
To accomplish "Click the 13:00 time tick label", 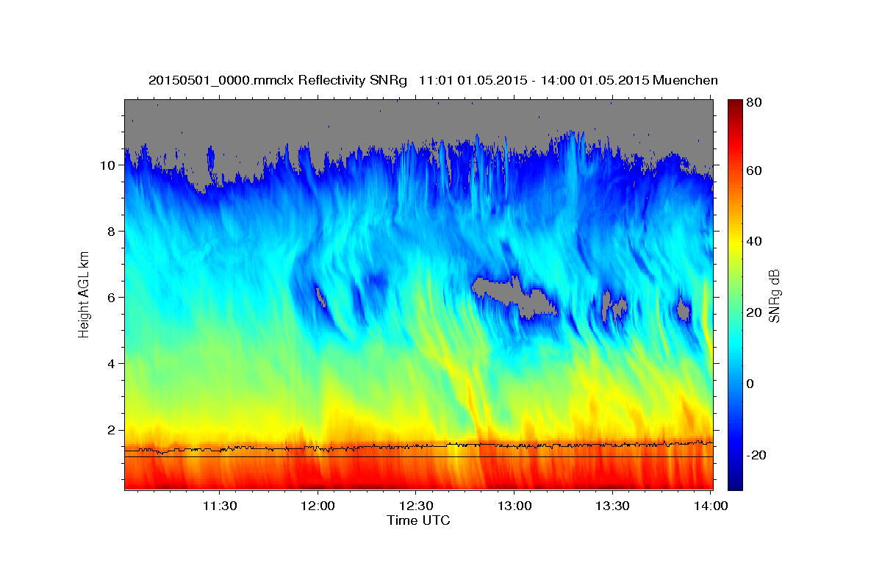I will pos(514,506).
